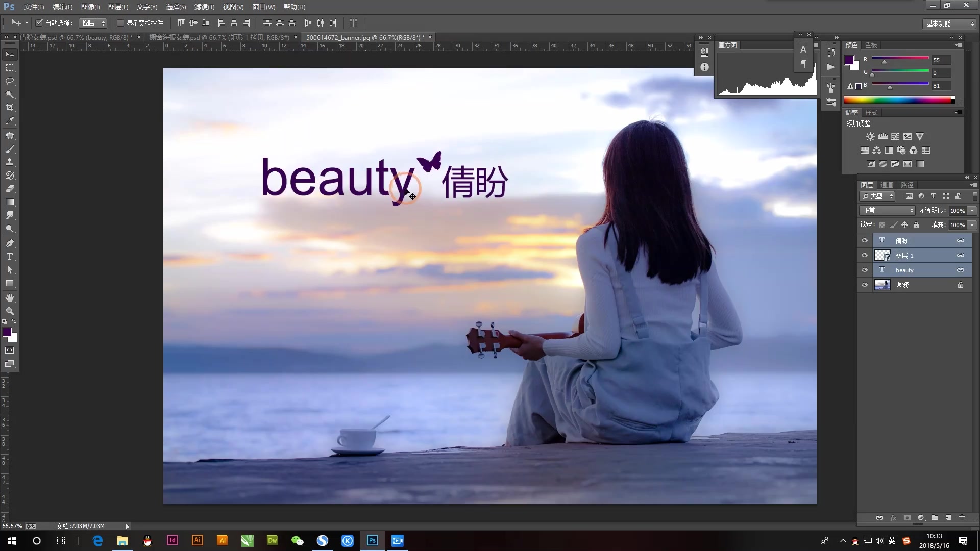The image size is (980, 551).
Task: Open the Dreamweaver icon on the taskbar
Action: pyautogui.click(x=272, y=540)
